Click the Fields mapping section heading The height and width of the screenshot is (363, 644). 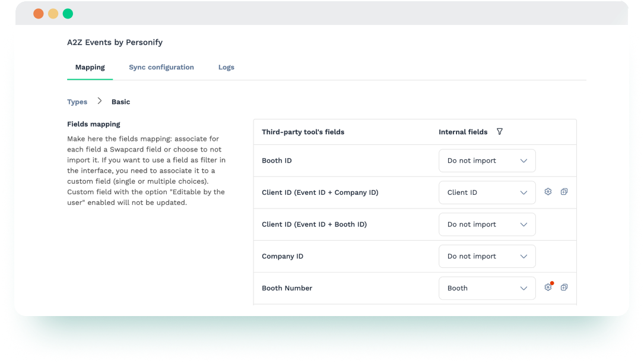pos(93,124)
